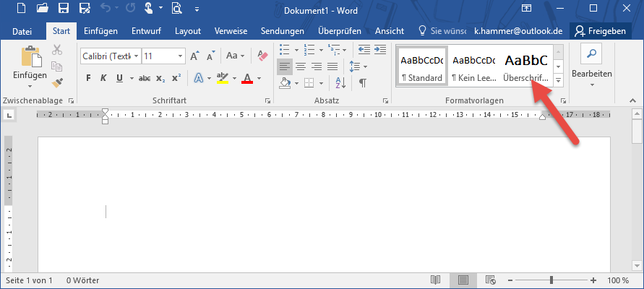Click the Freigeben share button
The image size is (644, 289).
(598, 31)
